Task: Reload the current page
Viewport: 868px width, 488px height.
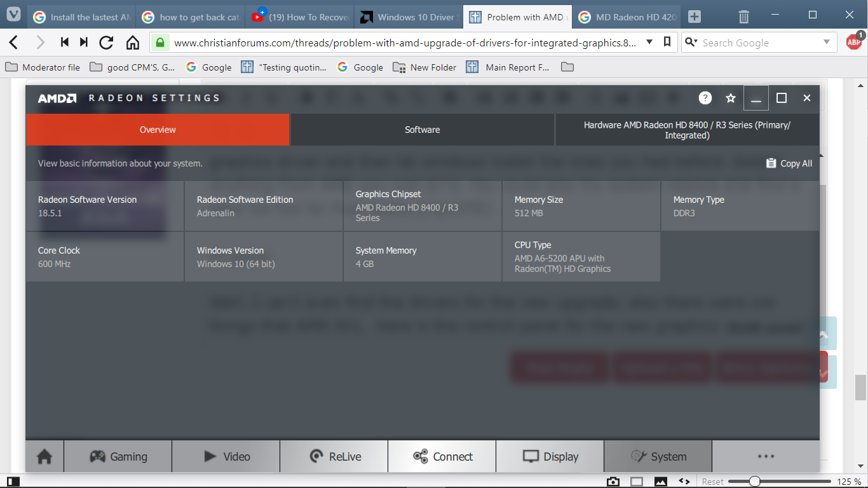Action: (107, 43)
